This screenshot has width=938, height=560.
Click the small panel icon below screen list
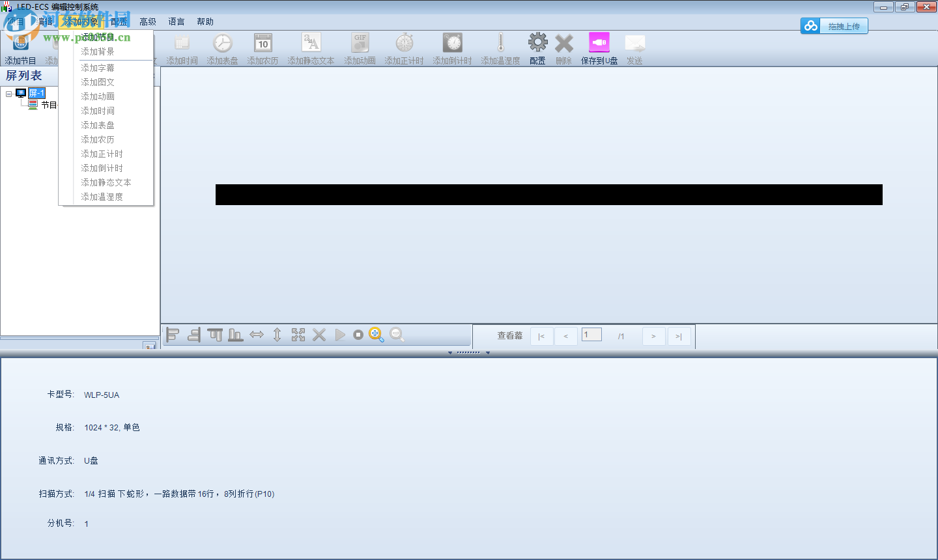click(150, 346)
